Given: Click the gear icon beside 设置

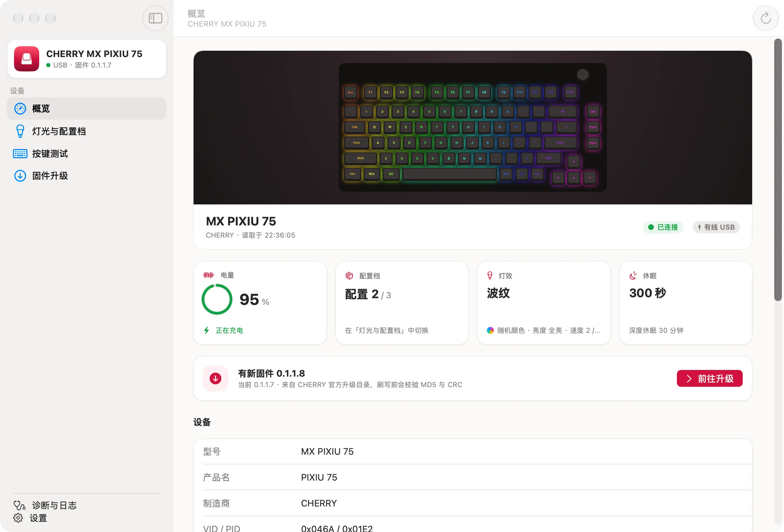Looking at the screenshot, I should pyautogui.click(x=18, y=518).
